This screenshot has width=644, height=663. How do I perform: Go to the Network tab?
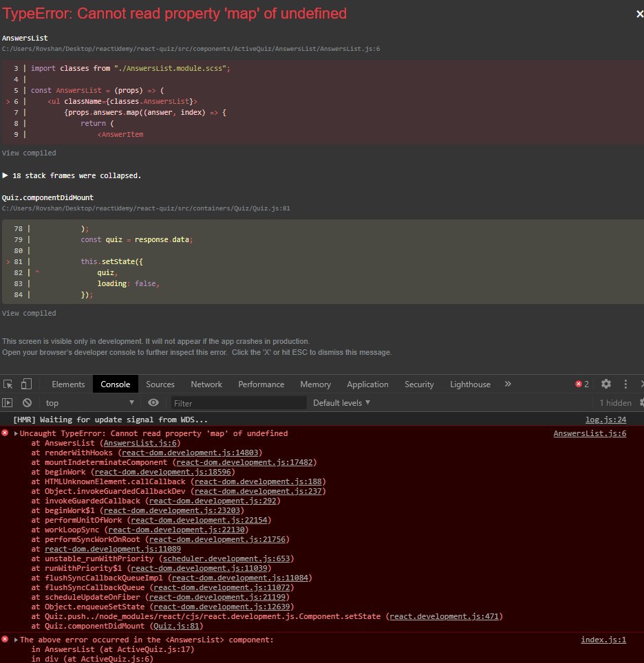tap(206, 384)
